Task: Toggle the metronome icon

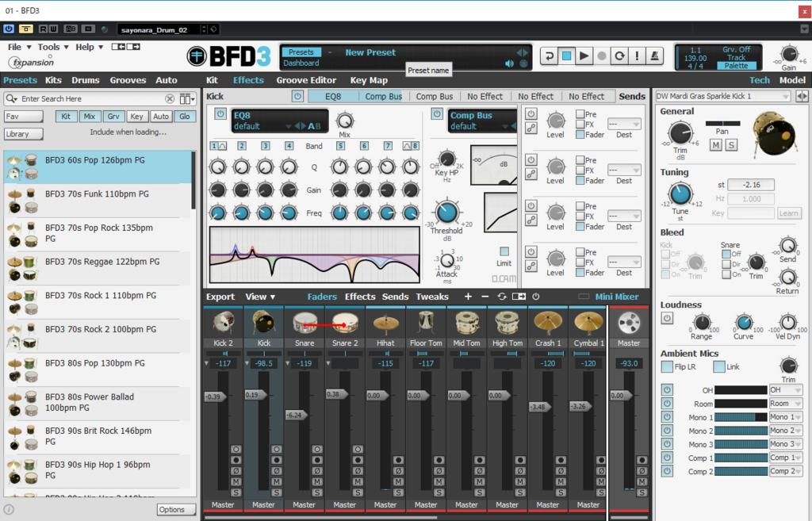Action: click(654, 56)
